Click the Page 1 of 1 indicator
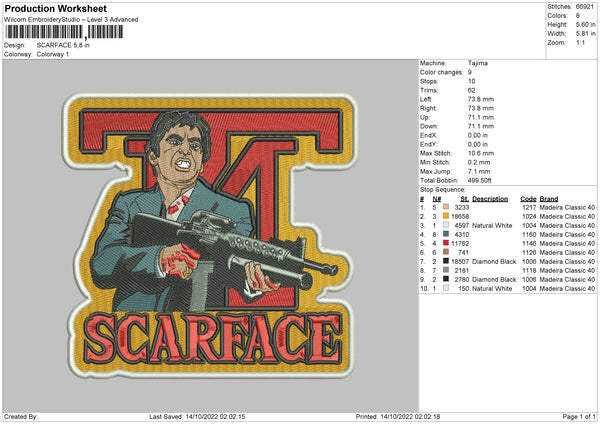This screenshot has height=424, width=600. point(579,416)
